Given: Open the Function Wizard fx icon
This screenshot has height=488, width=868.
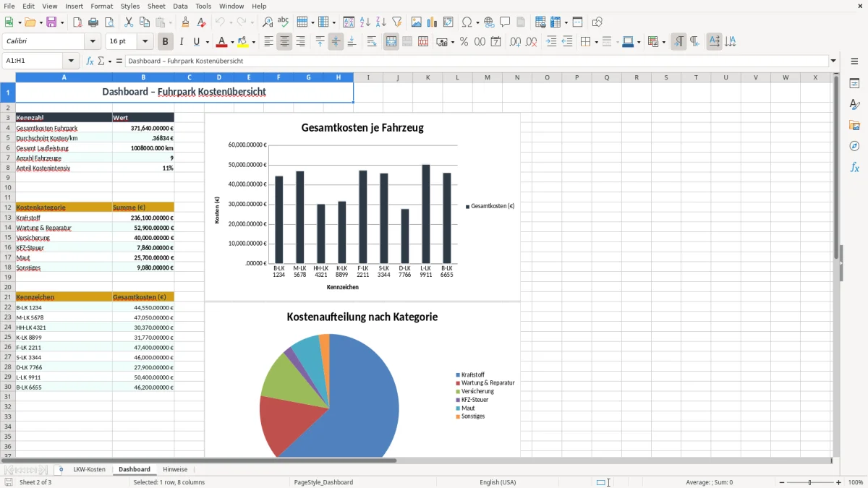Looking at the screenshot, I should (90, 61).
